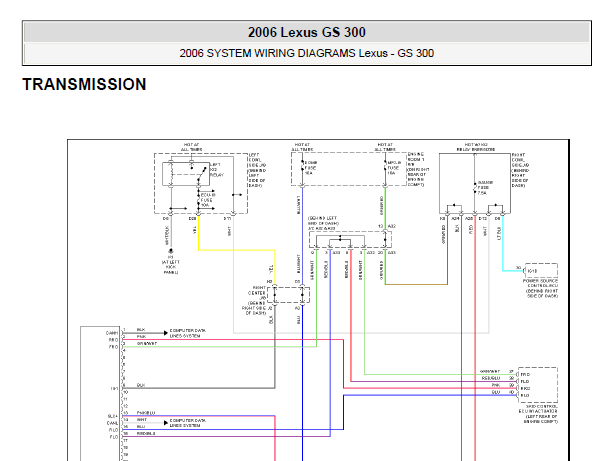Click 'PNK/BLU' wire label at pin 13

point(146,413)
